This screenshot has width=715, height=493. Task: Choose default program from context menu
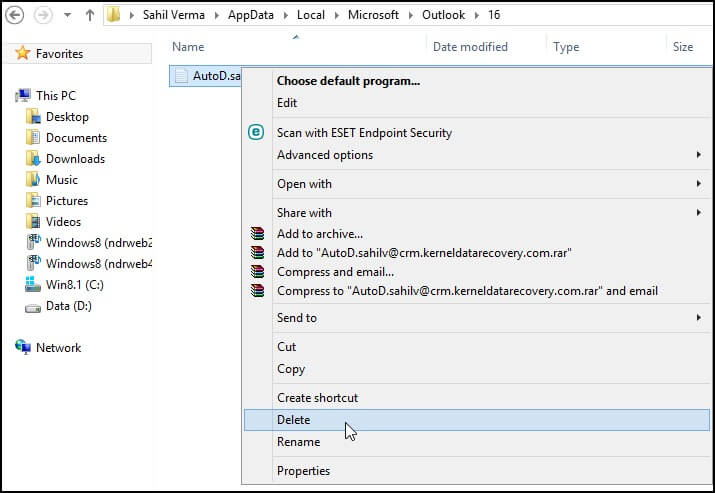tap(348, 81)
